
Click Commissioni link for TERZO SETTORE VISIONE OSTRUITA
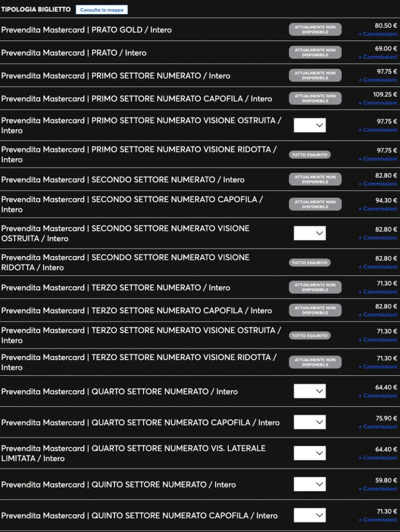pyautogui.click(x=378, y=340)
